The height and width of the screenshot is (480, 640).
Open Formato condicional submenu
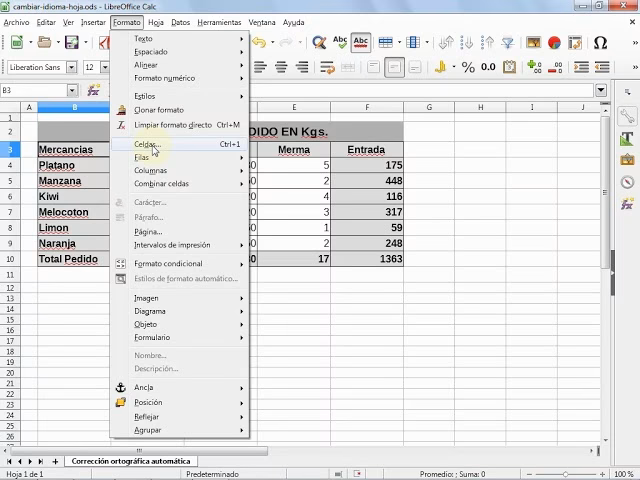point(168,264)
